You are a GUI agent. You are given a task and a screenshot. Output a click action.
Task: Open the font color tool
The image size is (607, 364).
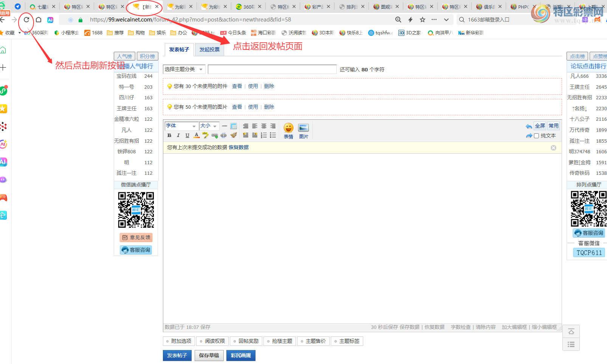click(x=196, y=135)
